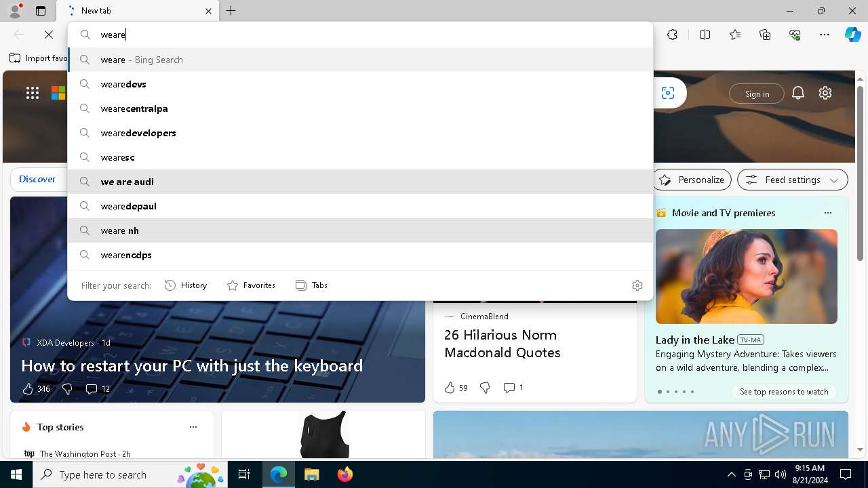
Task: Like the XDA Developers article
Action: [36, 388]
